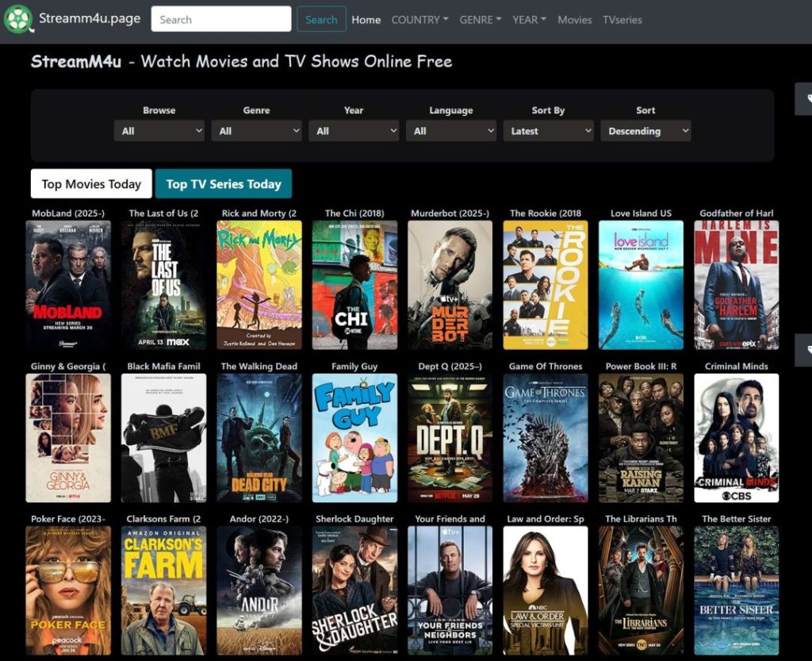
Task: Open the Andor poster
Action: point(259,590)
